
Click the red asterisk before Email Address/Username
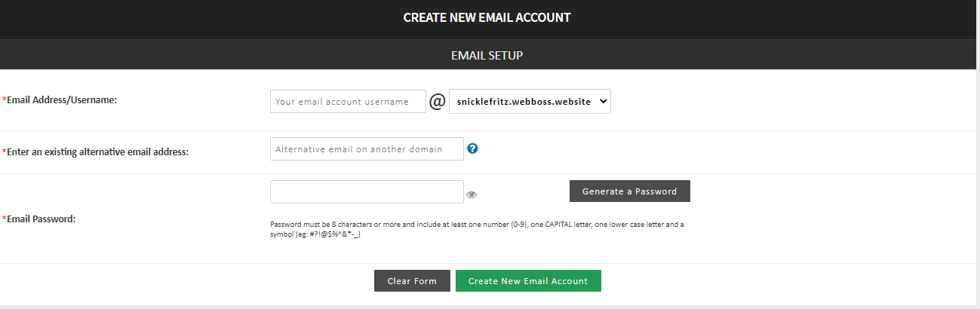[5, 99]
